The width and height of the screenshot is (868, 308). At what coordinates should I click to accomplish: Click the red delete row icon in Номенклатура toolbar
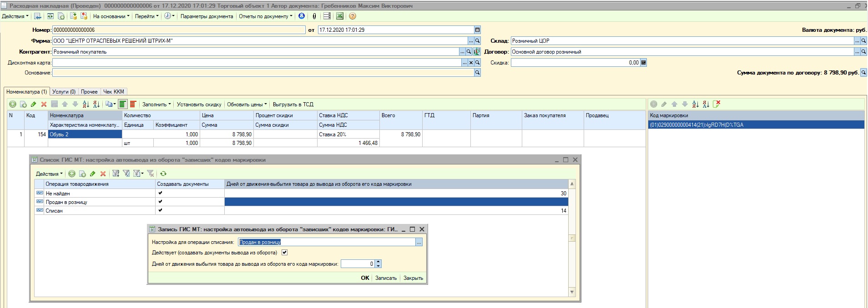click(x=44, y=104)
